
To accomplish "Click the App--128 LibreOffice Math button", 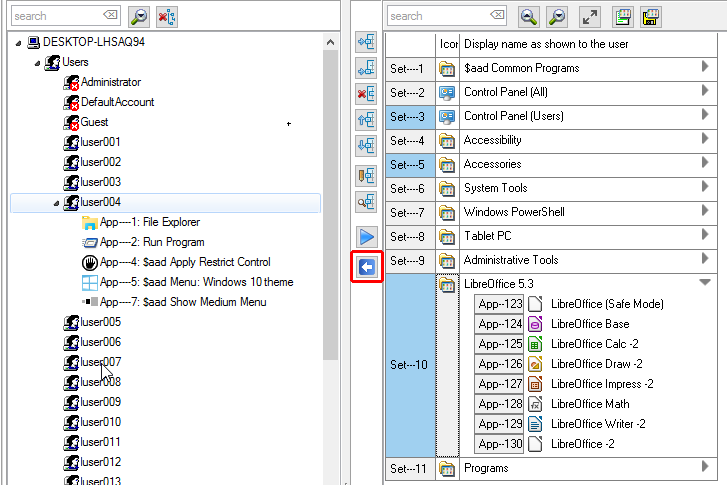I will (499, 404).
